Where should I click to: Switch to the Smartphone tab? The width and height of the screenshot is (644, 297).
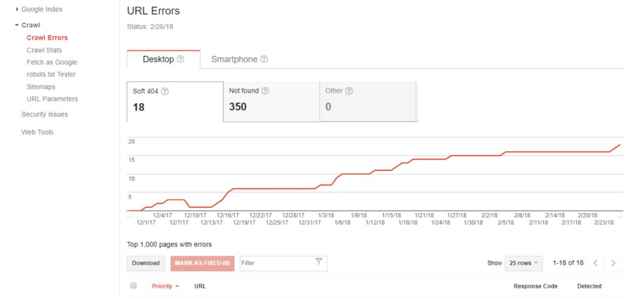(239, 59)
